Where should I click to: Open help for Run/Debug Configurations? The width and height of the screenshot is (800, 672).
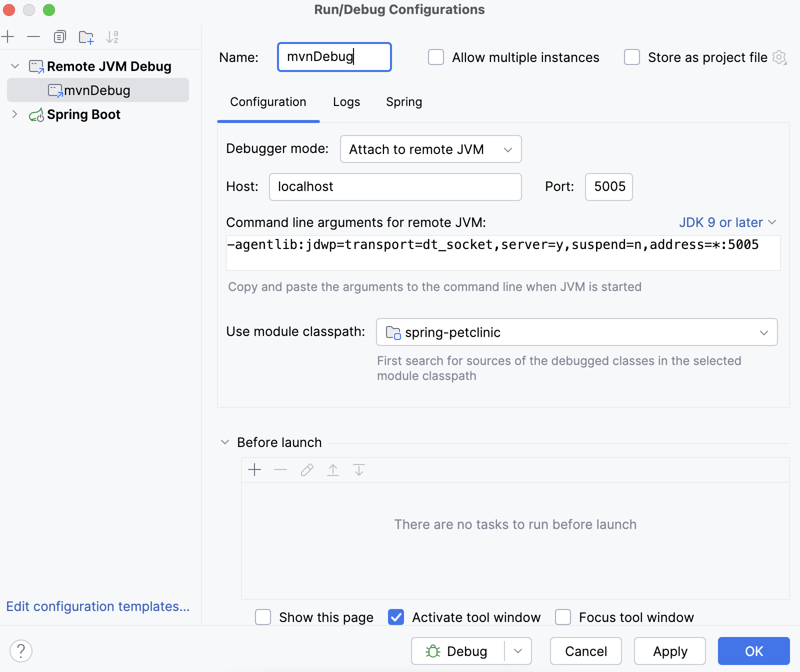click(20, 651)
